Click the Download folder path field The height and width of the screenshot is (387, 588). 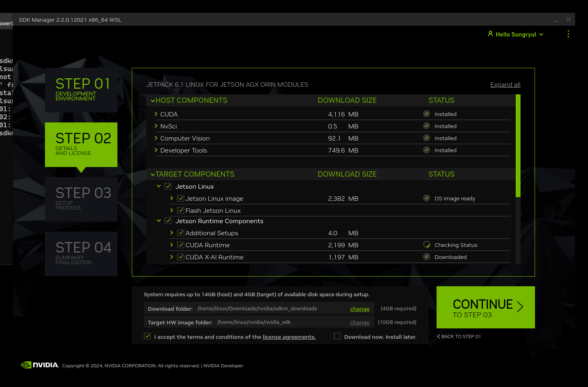(259, 308)
